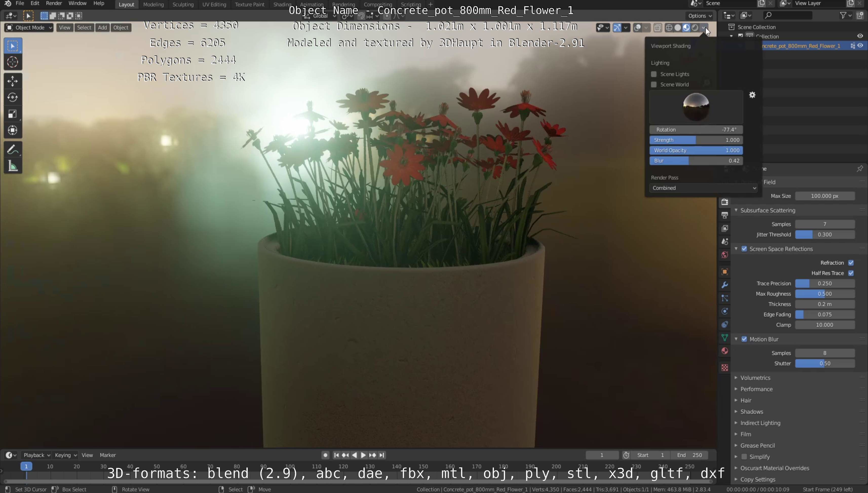Viewport: 868px width, 493px height.
Task: Toggle X-Ray view in viewport header
Action: click(658, 28)
